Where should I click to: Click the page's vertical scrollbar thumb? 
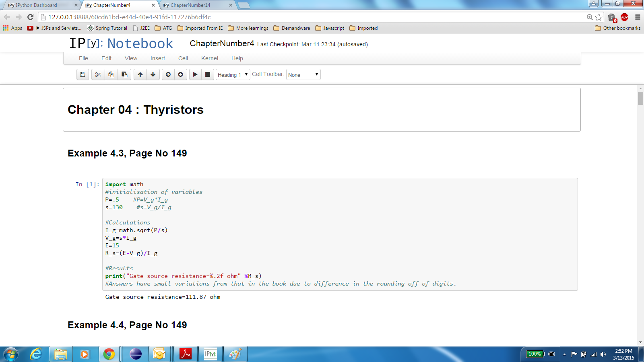640,98
